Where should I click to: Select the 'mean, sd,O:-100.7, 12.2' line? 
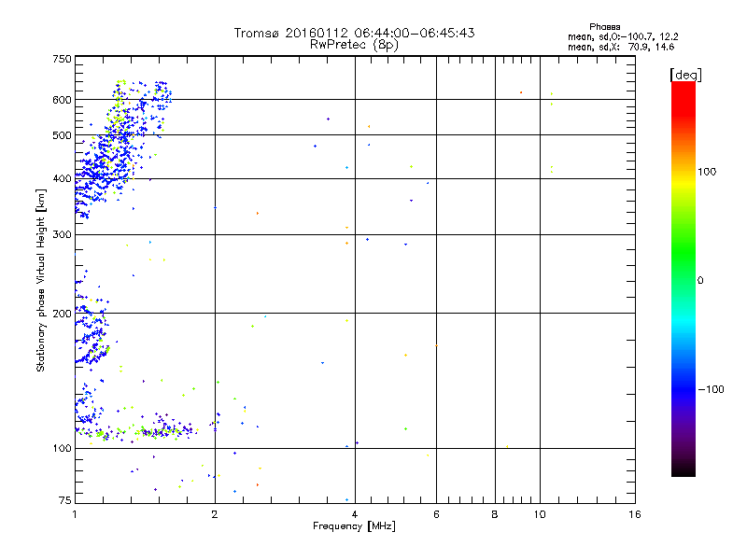tap(623, 36)
